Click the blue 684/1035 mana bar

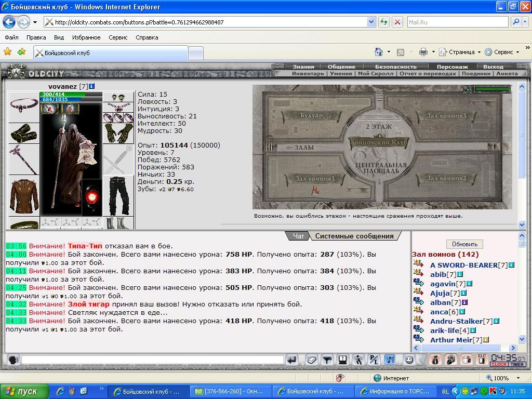[71, 99]
